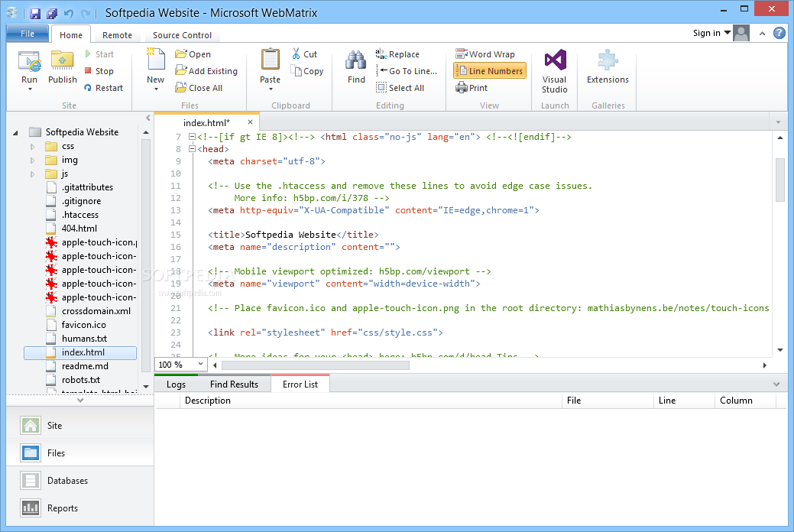
Task: Toggle Word Wrap in View group
Action: click(x=485, y=54)
